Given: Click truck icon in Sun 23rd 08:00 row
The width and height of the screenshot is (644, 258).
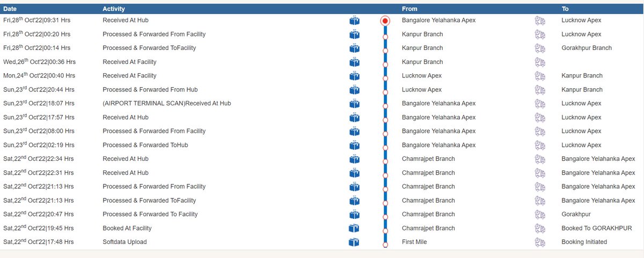Looking at the screenshot, I should point(540,131).
